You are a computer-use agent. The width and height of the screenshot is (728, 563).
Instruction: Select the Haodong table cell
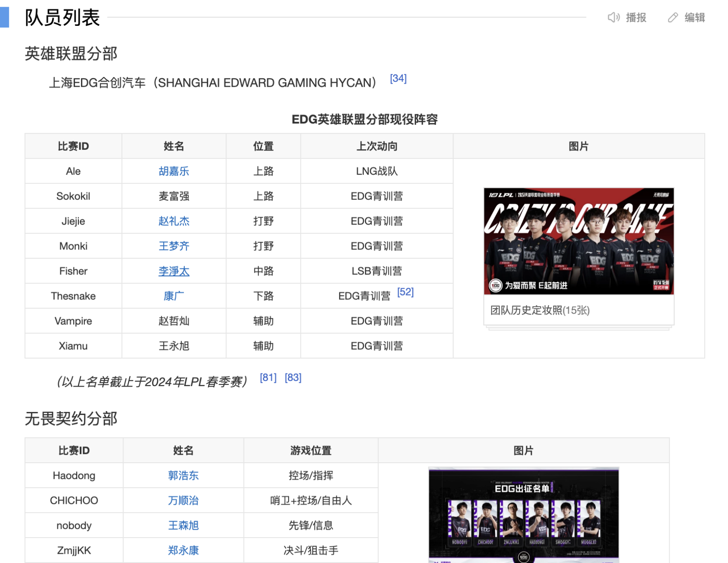point(74,475)
